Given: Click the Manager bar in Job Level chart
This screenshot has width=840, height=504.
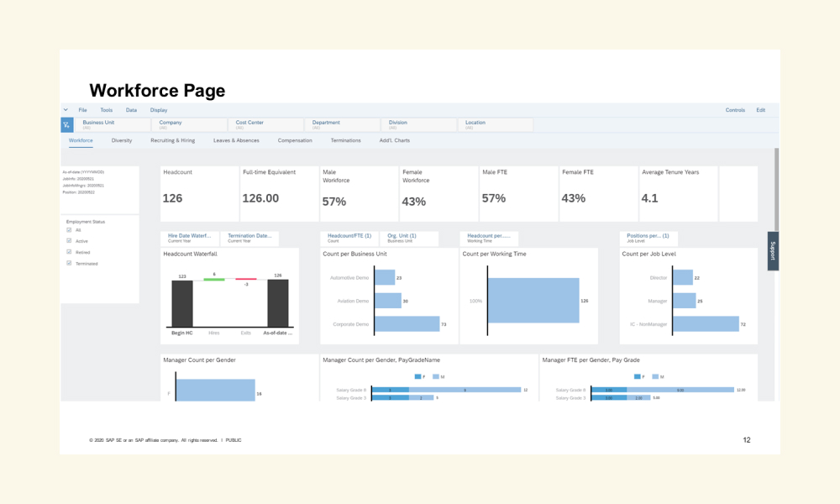Looking at the screenshot, I should click(x=684, y=301).
